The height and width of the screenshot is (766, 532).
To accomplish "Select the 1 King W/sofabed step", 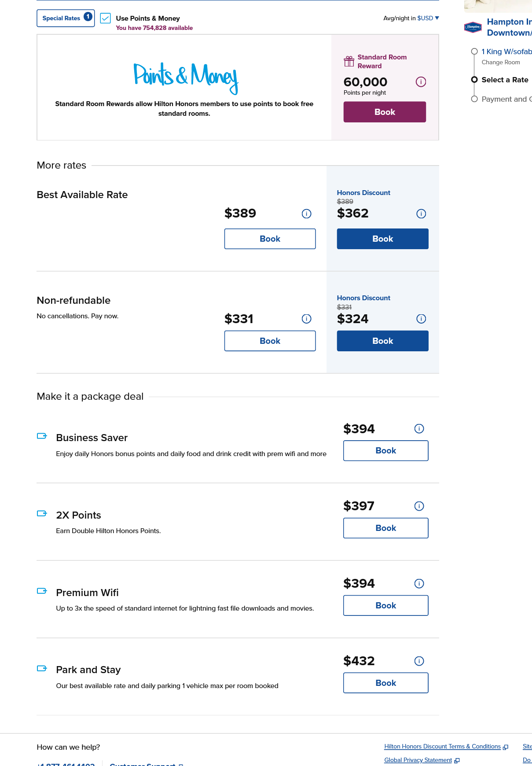I will (506, 52).
